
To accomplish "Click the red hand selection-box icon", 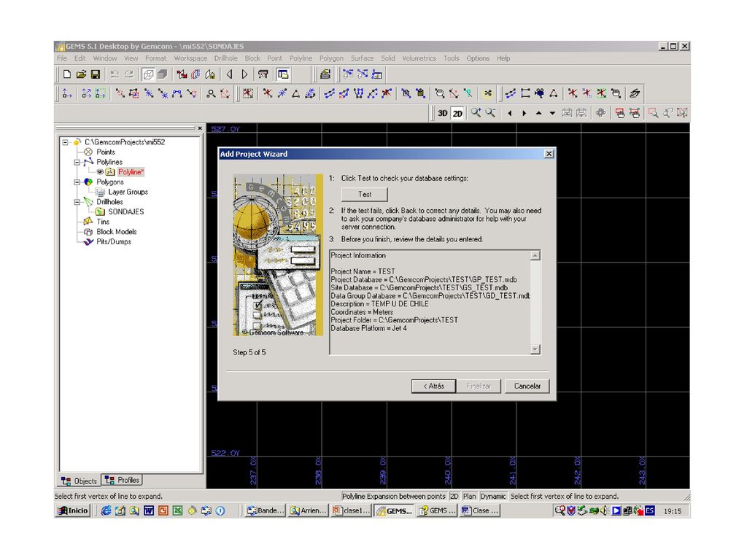I will click(620, 113).
